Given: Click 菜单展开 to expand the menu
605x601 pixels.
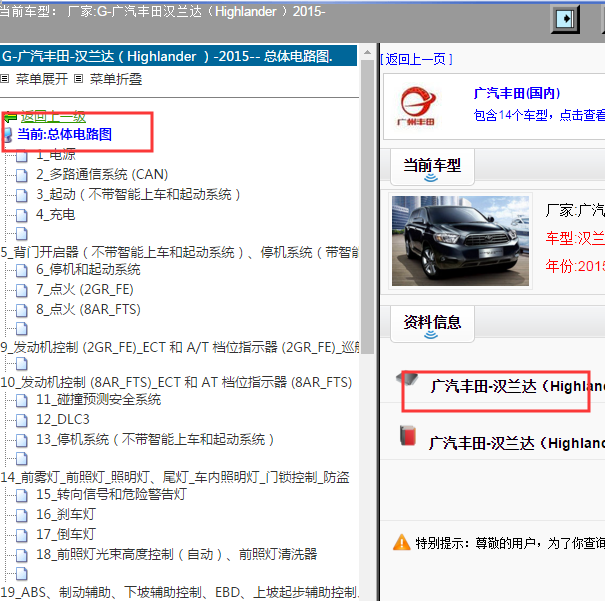Looking at the screenshot, I should coord(42,79).
